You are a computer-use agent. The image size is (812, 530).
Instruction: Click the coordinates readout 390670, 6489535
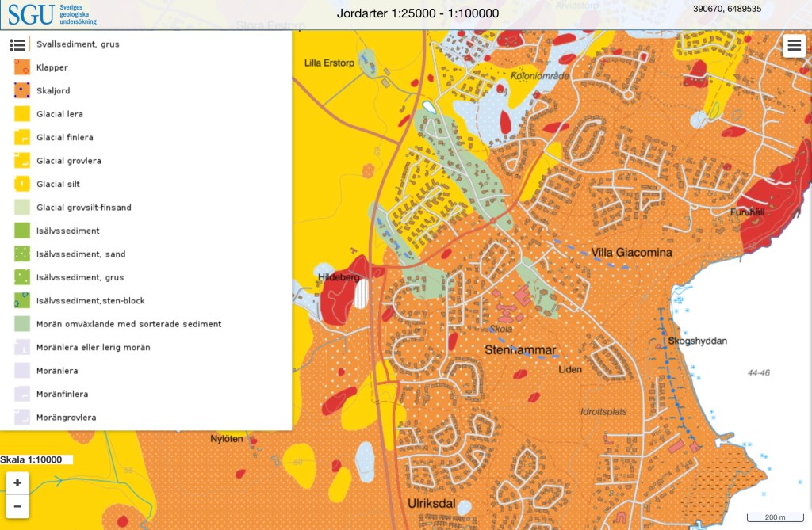tap(726, 10)
